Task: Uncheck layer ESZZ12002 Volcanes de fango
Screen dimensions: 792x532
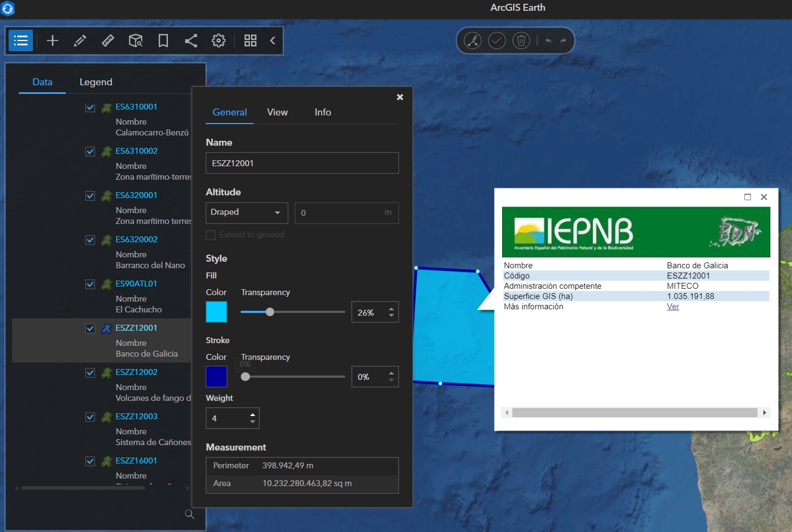Action: [90, 373]
